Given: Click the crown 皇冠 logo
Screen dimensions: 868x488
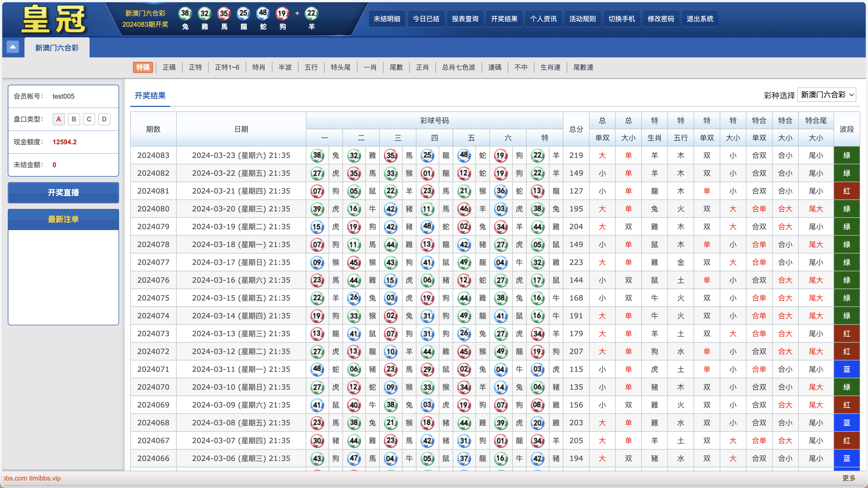Looking at the screenshot, I should coord(54,19).
